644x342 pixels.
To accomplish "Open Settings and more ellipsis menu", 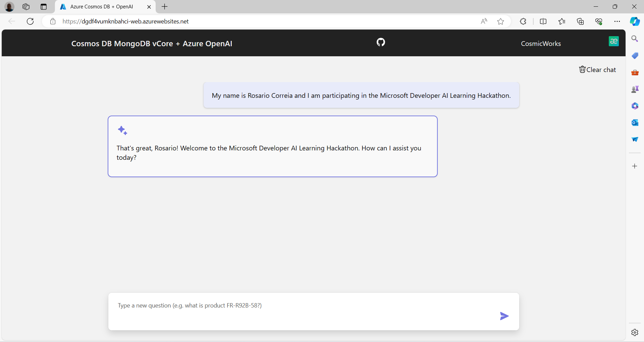I will 617,21.
